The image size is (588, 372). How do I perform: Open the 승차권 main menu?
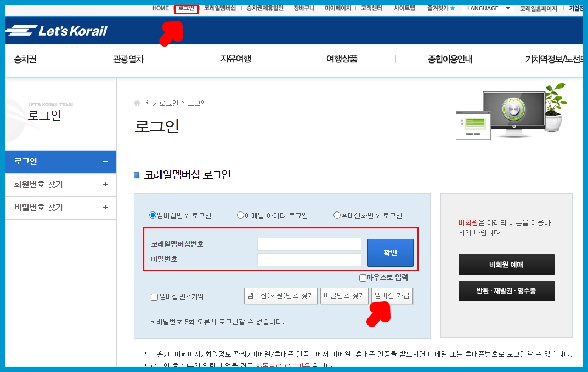[25, 59]
